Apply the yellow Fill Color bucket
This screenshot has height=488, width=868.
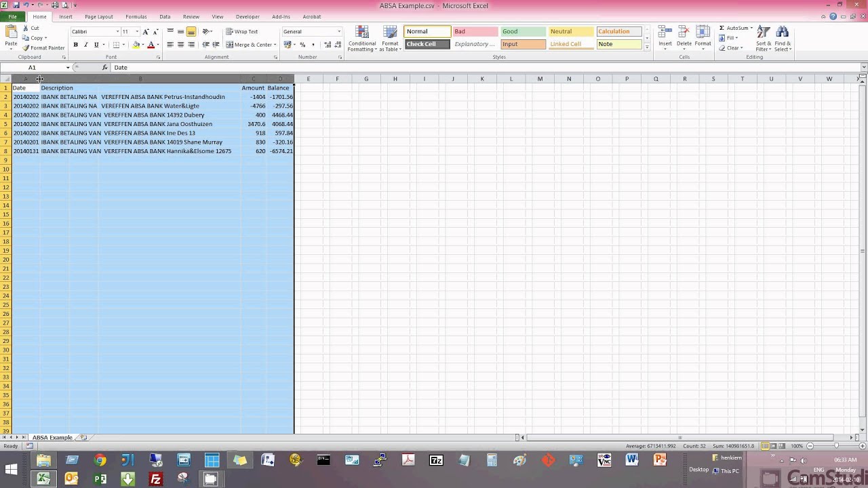136,45
